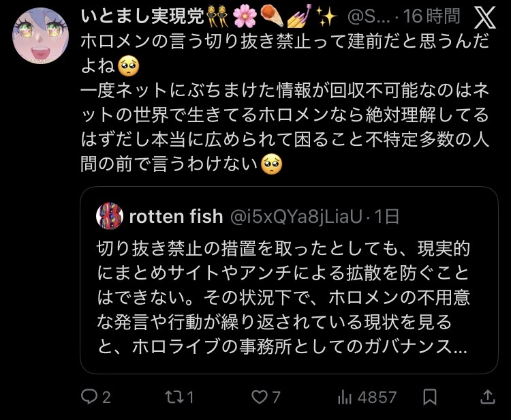Click the reply count 2
Viewport: 511px width, 420px height.
(x=106, y=396)
